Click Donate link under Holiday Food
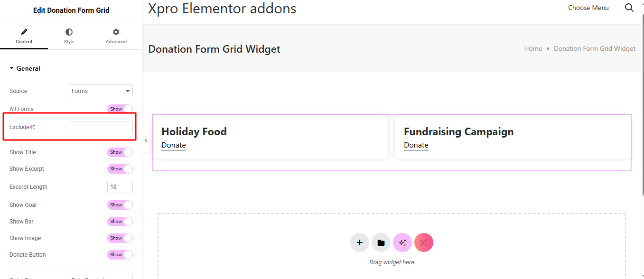 tap(174, 145)
